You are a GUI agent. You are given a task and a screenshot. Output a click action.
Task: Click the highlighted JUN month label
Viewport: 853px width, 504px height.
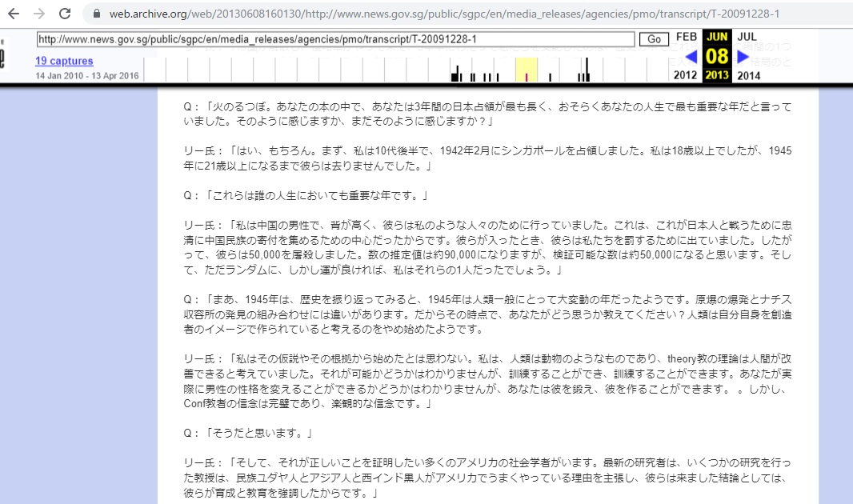[717, 37]
